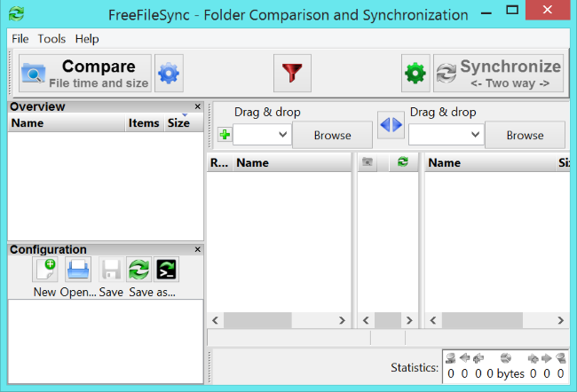Click the Statistics label
Viewport: 577px width, 392px height.
(415, 367)
